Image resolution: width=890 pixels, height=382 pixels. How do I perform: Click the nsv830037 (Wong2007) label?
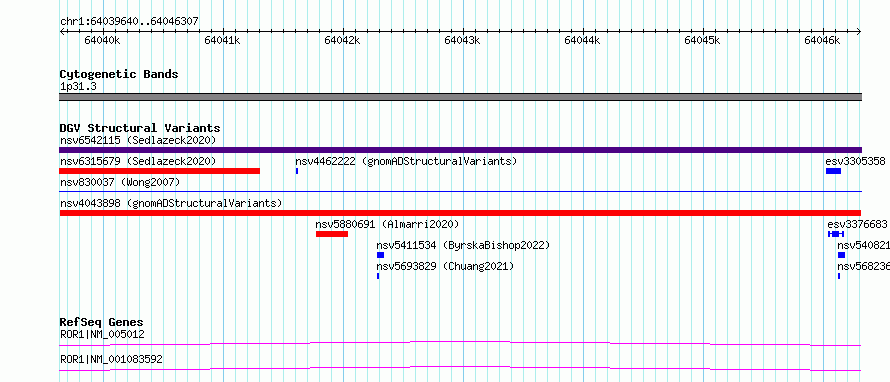[120, 182]
